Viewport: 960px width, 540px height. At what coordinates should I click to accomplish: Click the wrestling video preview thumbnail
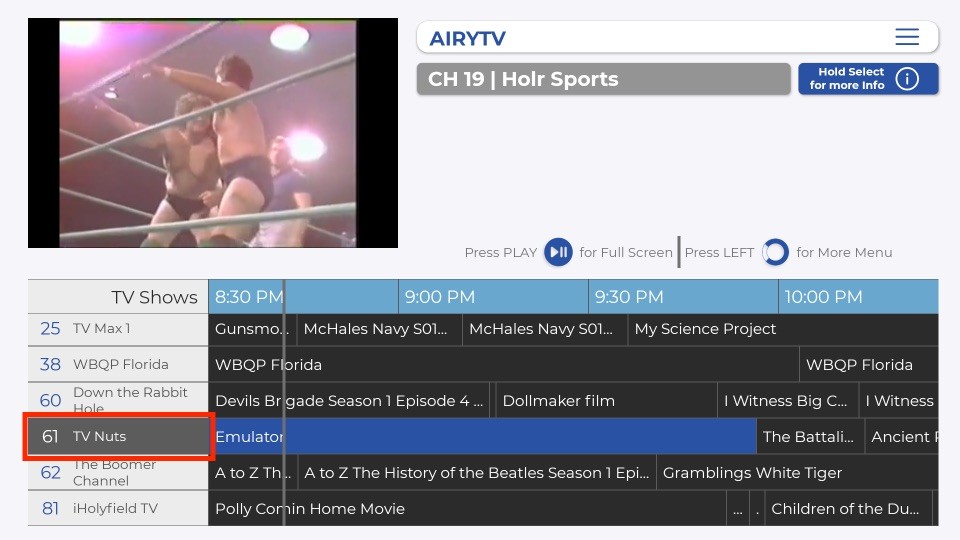[212, 133]
